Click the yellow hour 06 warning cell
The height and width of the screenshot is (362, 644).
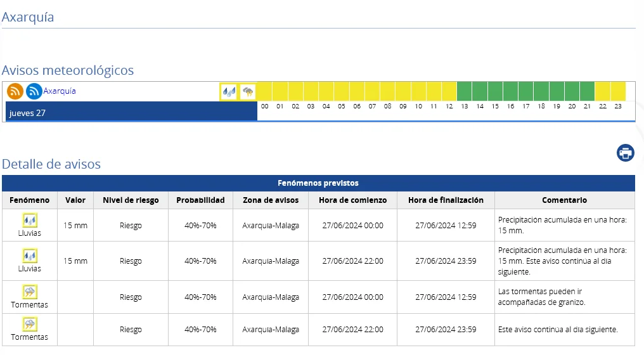tap(357, 91)
